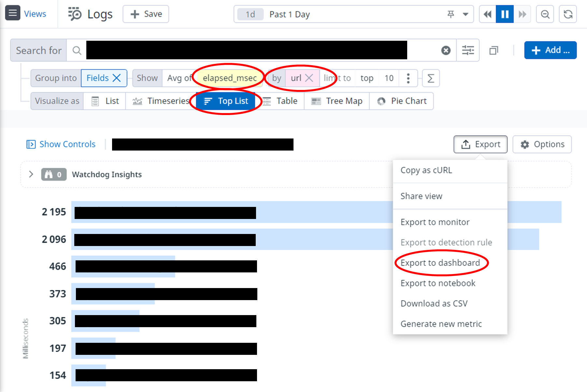Choose Share view
This screenshot has width=587, height=392.
click(450, 196)
